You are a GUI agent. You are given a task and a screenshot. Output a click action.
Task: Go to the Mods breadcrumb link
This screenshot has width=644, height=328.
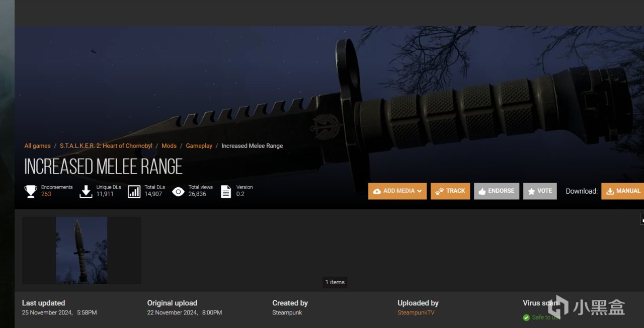(169, 146)
